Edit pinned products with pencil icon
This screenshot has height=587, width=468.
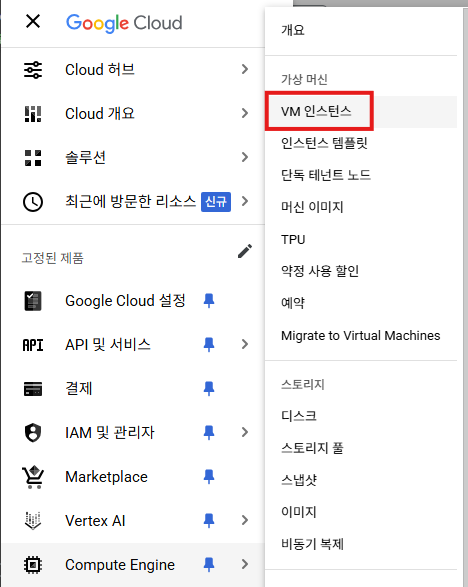pyautogui.click(x=244, y=251)
